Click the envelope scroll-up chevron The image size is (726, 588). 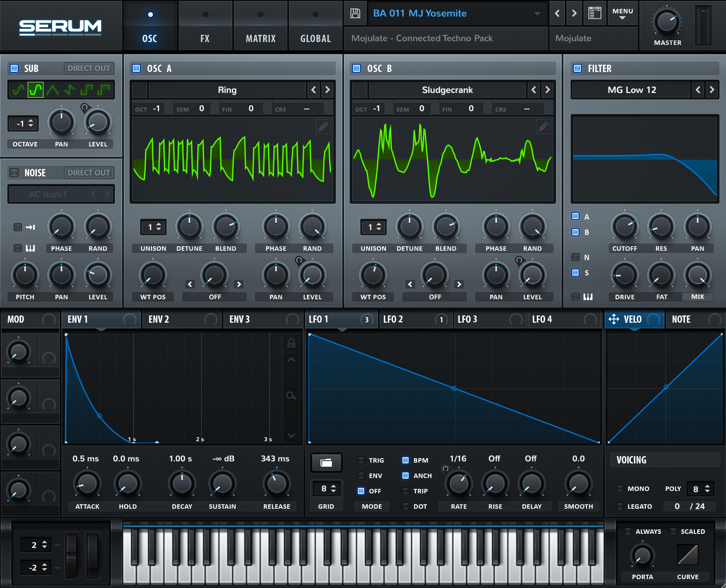coord(291,360)
